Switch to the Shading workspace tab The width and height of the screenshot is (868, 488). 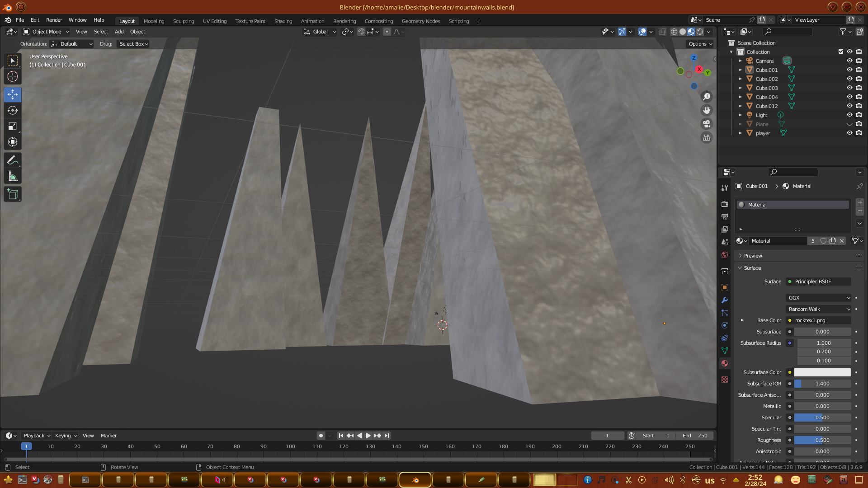click(283, 21)
